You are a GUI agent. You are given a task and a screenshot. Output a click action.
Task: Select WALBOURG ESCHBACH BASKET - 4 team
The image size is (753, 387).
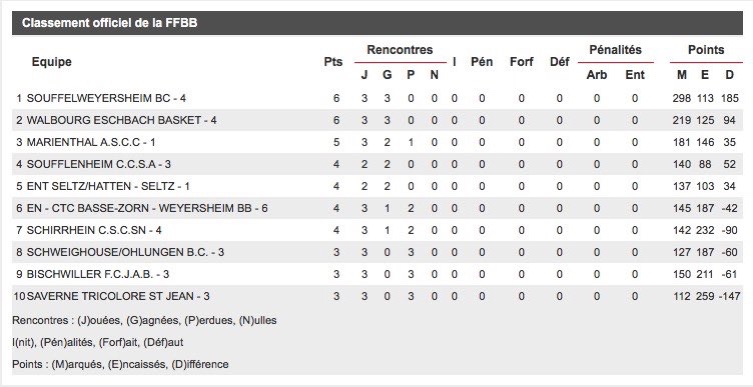click(x=121, y=120)
